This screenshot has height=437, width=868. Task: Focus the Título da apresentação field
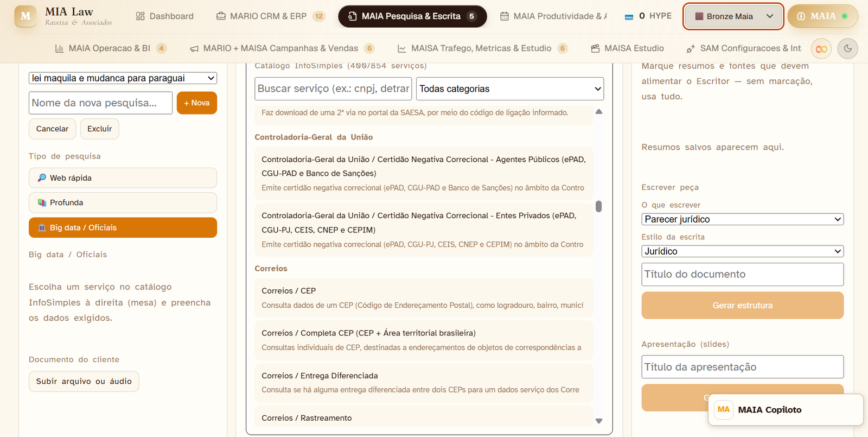click(x=742, y=367)
